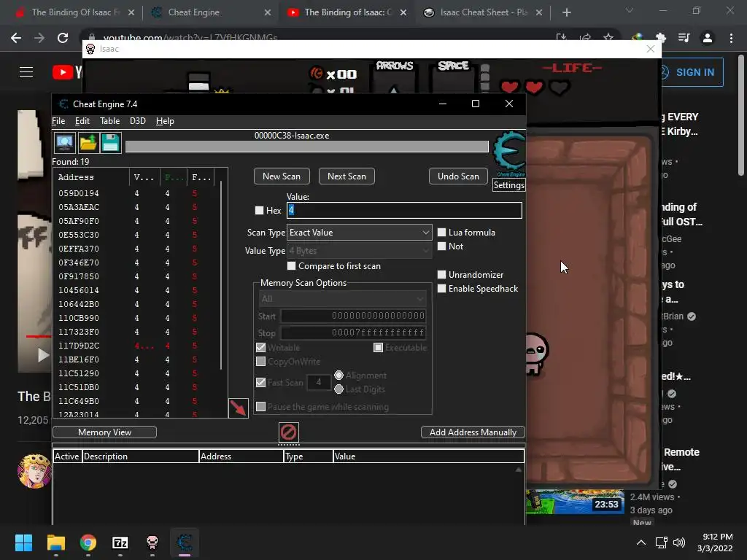Switch to the Isaac Cheat Sheet tab
The width and height of the screenshot is (747, 560).
coord(484,12)
